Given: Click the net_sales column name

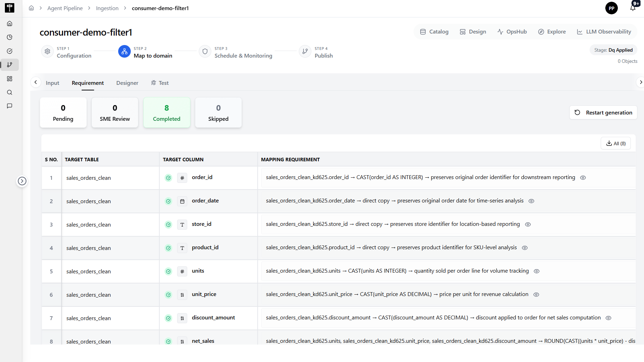Looking at the screenshot, I should [x=203, y=341].
